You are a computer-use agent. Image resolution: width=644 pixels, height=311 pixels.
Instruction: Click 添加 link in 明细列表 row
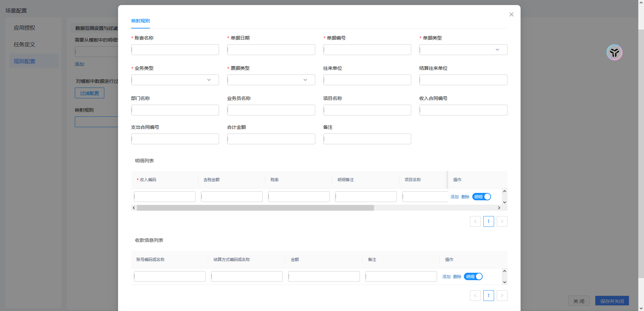tap(454, 197)
